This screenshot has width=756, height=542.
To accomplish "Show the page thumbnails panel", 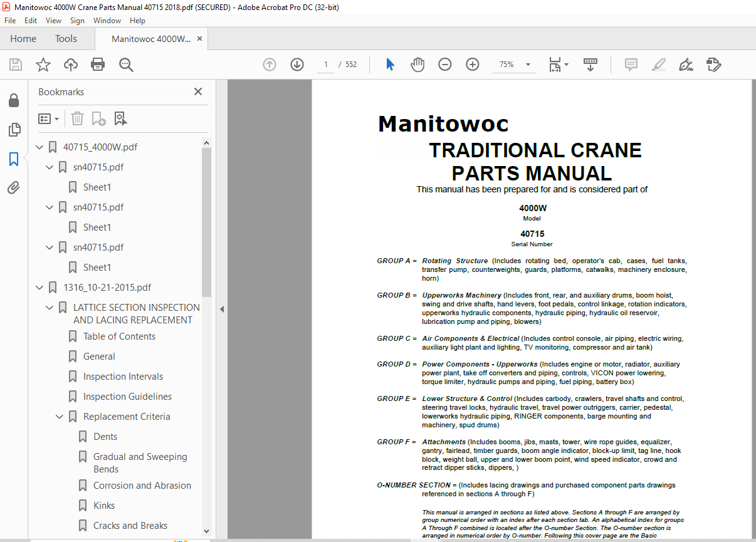I will (13, 130).
